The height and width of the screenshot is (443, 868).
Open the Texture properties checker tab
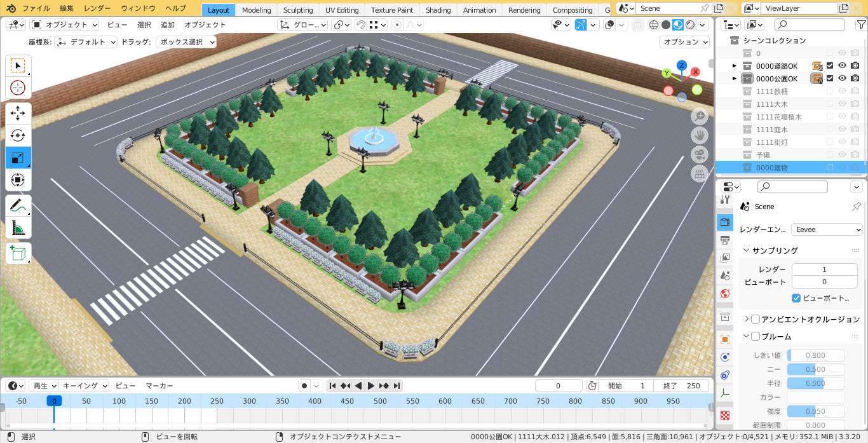pos(725,416)
